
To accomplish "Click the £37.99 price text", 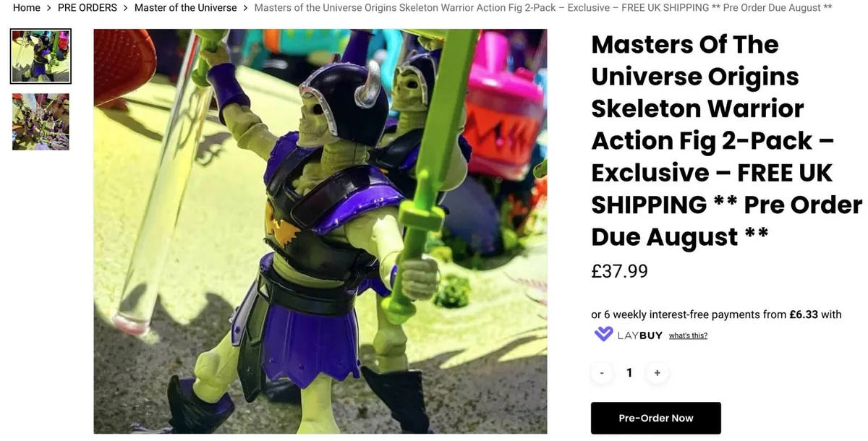I will 619,271.
